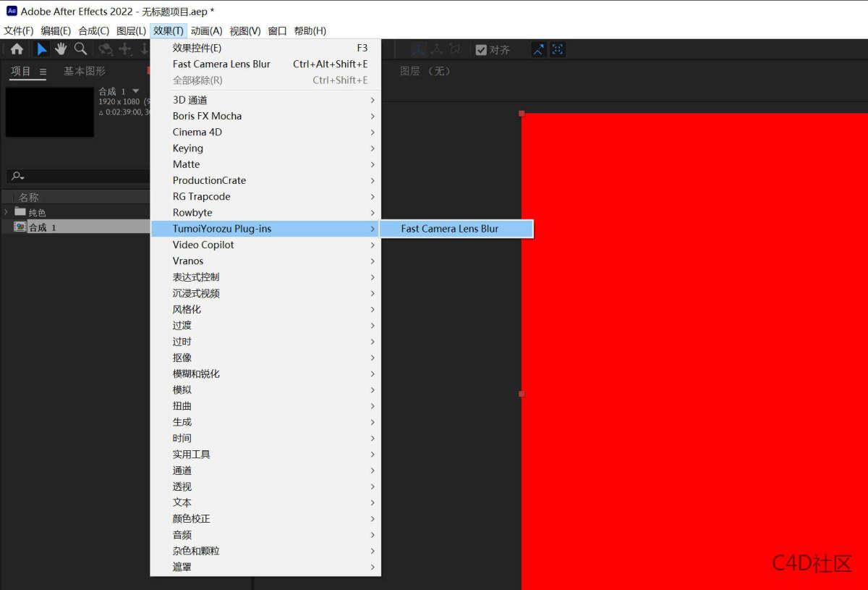Screen dimensions: 868x590
Task: Select the Selection tool in the toolbar
Action: (x=41, y=49)
